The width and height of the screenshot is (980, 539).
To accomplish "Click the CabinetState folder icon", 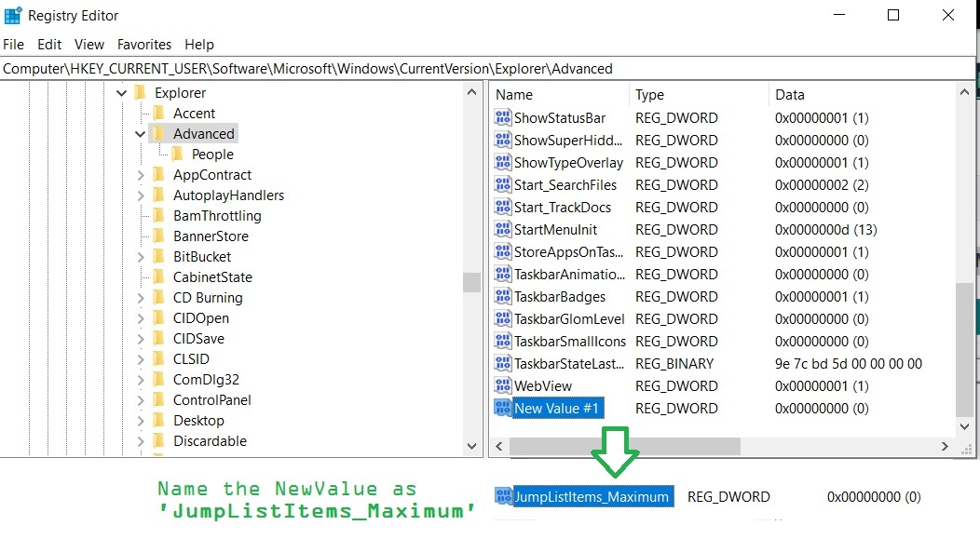I will click(x=159, y=277).
